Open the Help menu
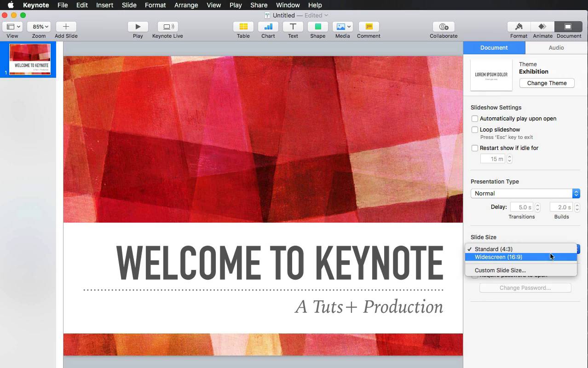Viewport: 588px width, 368px height. [315, 5]
